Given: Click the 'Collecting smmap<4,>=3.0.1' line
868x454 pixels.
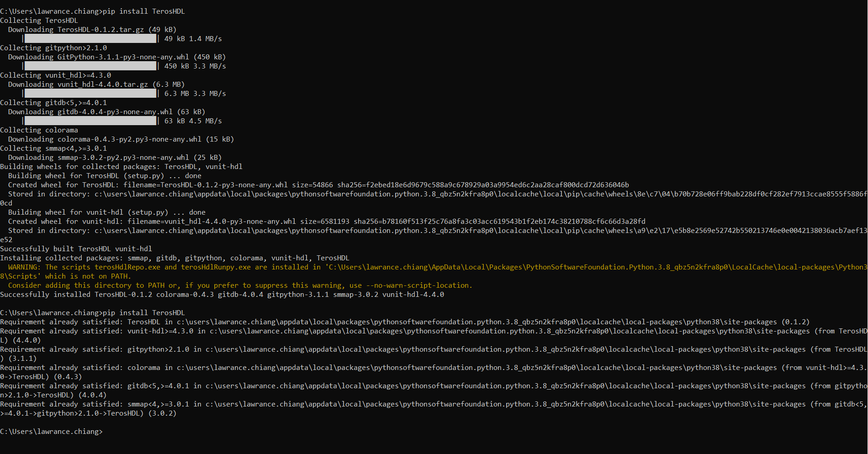Looking at the screenshot, I should pos(53,148).
